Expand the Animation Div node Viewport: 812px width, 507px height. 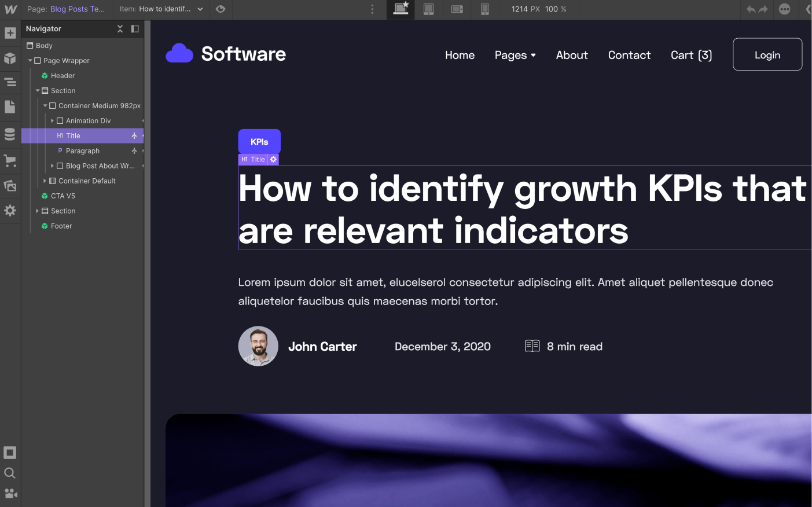(53, 121)
